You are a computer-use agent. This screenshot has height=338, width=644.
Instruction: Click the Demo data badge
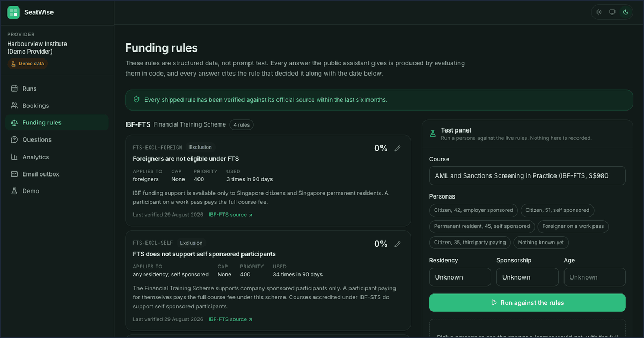click(x=27, y=63)
